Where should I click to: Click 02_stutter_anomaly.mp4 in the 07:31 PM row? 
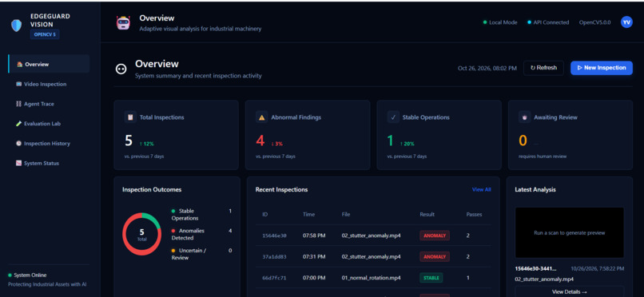pos(372,257)
